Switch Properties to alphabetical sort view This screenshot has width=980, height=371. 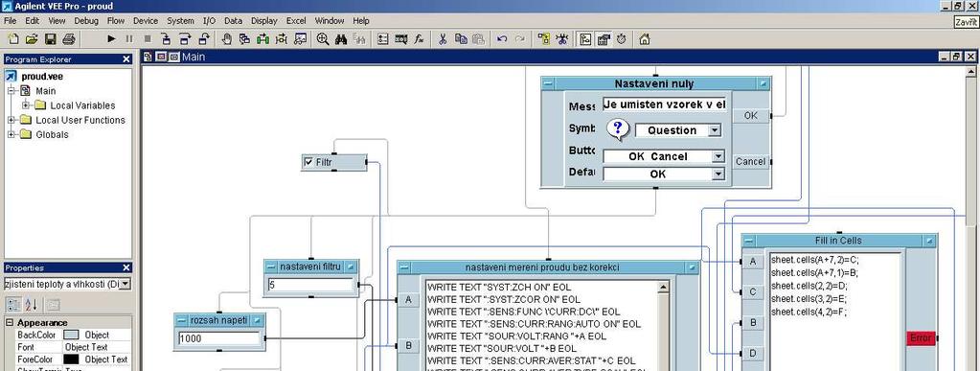point(32,305)
